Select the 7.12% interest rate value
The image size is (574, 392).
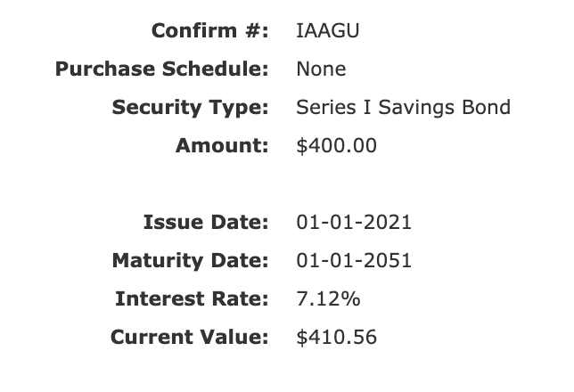point(328,299)
